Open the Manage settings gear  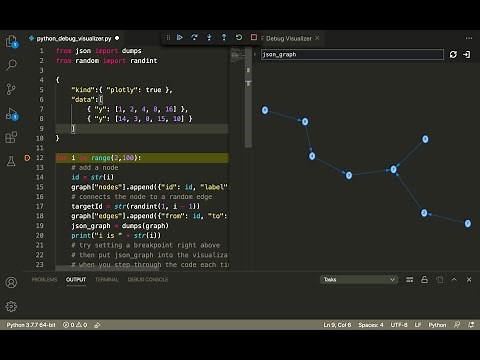[x=11, y=306]
